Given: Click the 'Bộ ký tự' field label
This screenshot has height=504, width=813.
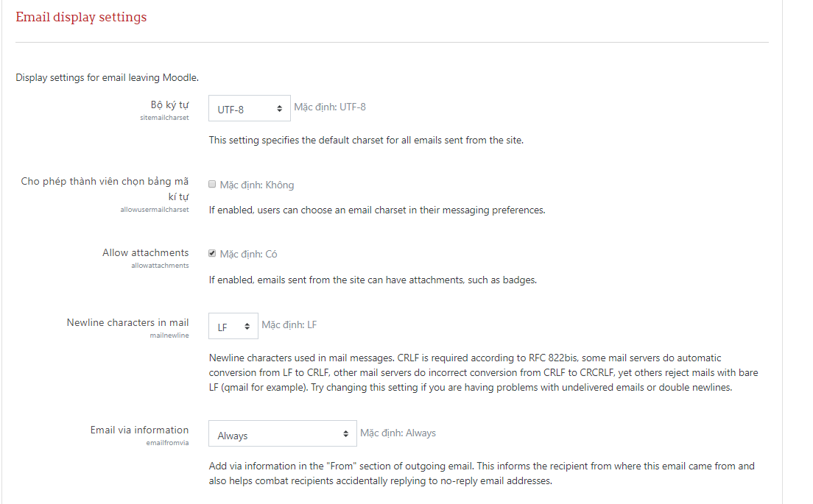Looking at the screenshot, I should point(169,104).
